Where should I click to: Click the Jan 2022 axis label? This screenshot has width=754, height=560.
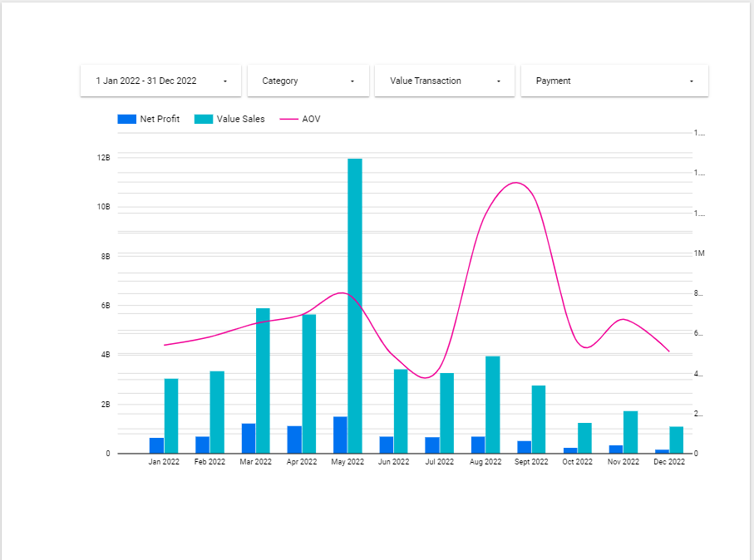click(164, 462)
